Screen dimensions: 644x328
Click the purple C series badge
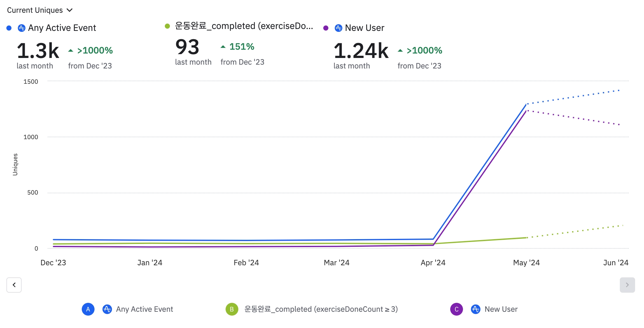[x=457, y=309]
